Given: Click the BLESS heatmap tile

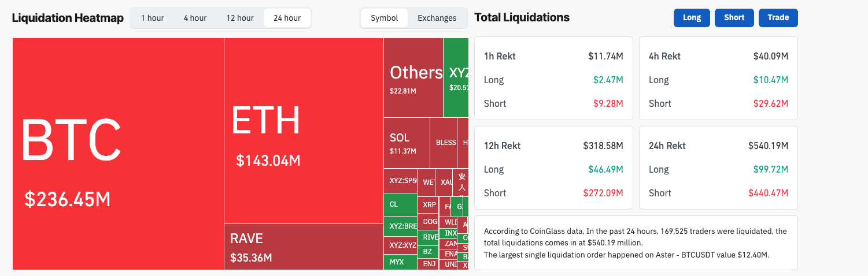Looking at the screenshot, I should point(444,143).
